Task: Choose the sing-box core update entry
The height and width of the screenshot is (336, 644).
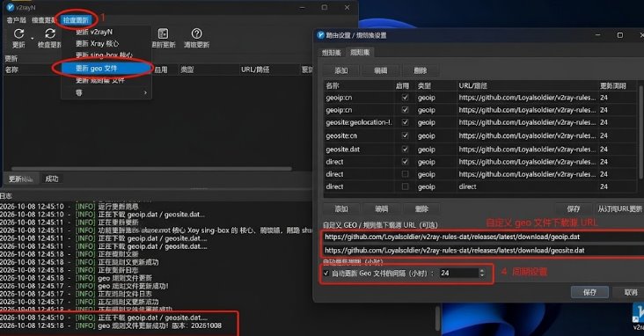Action: 104,55
